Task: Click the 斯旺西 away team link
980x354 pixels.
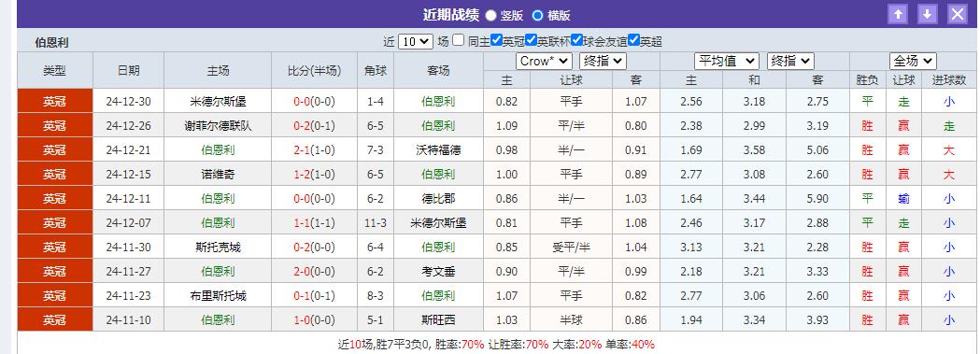Action: [438, 319]
